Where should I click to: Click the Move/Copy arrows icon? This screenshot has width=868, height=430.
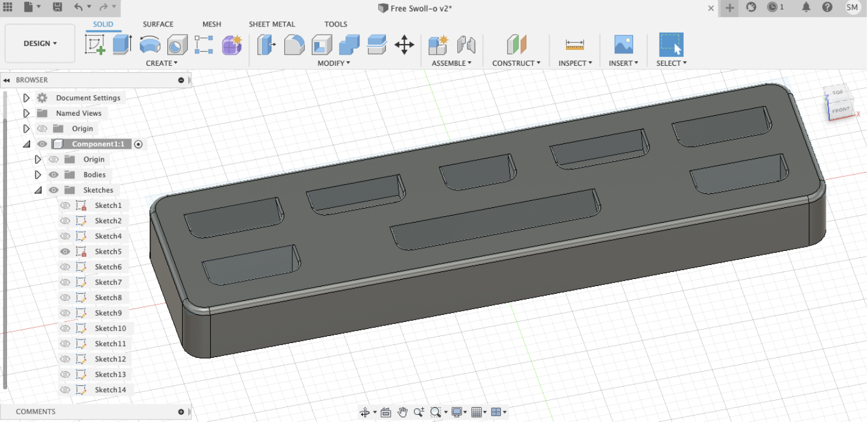click(404, 45)
